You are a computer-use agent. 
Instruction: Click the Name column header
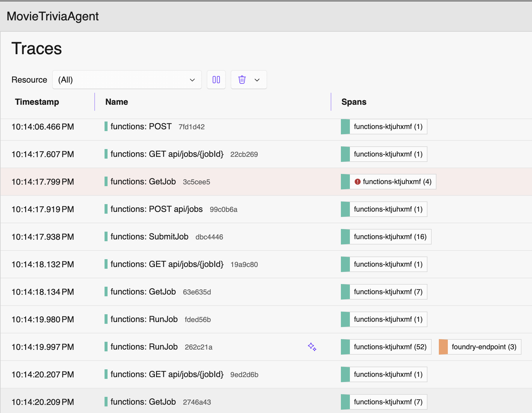coord(117,102)
